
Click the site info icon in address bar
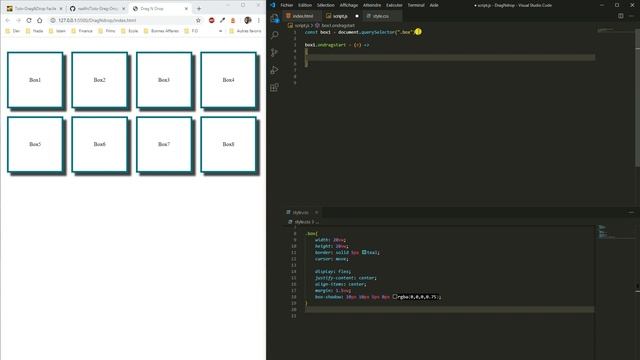click(53, 20)
